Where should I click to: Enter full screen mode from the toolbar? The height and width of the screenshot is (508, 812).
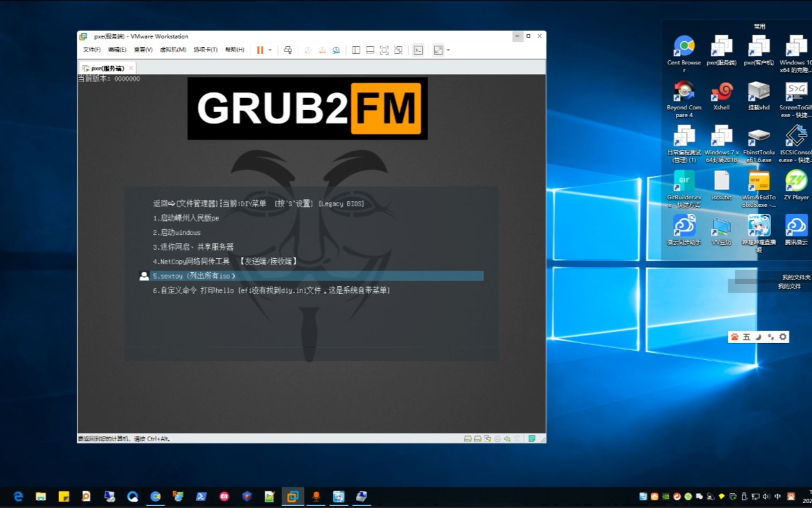pos(384,50)
